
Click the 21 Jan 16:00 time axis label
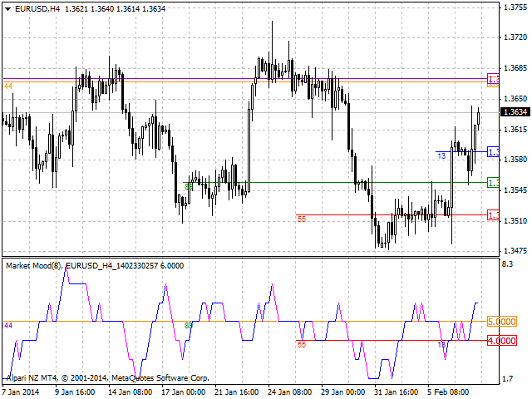237,392
